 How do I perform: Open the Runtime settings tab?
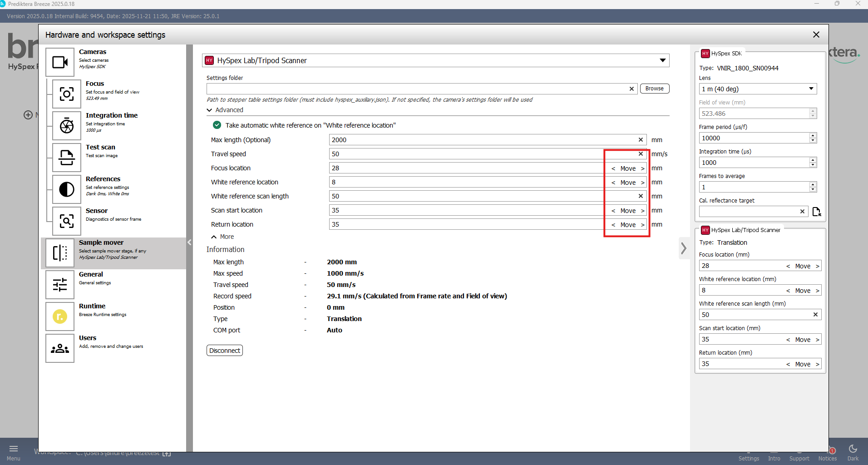pos(60,317)
